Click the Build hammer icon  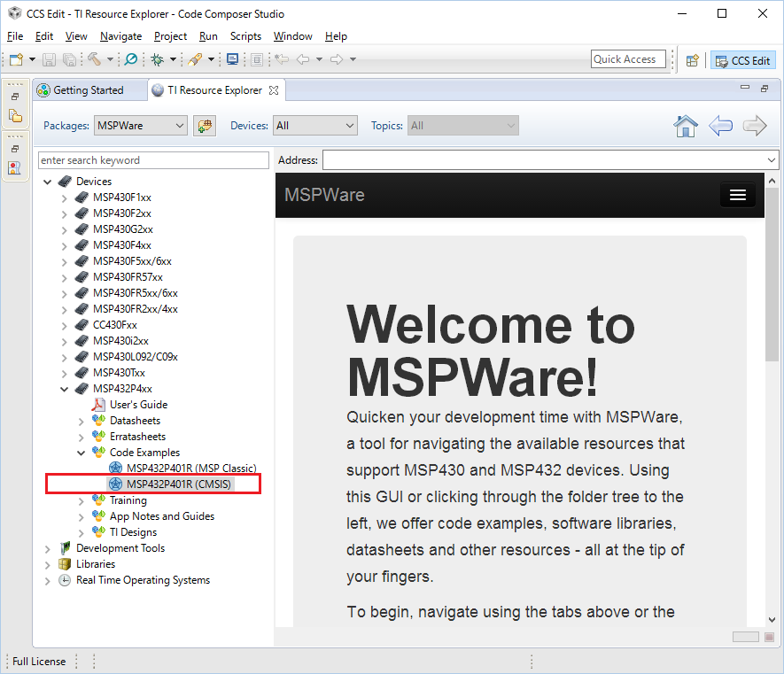94,59
